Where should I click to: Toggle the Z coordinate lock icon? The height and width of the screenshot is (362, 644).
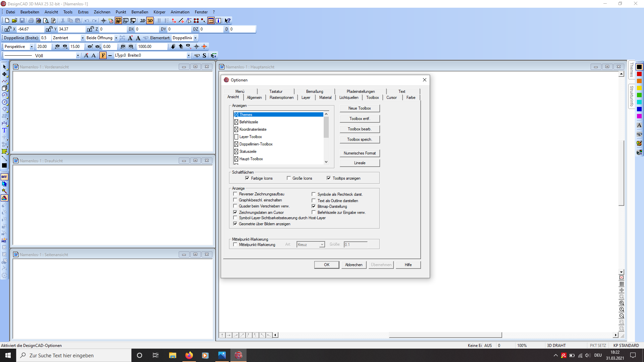click(91, 29)
